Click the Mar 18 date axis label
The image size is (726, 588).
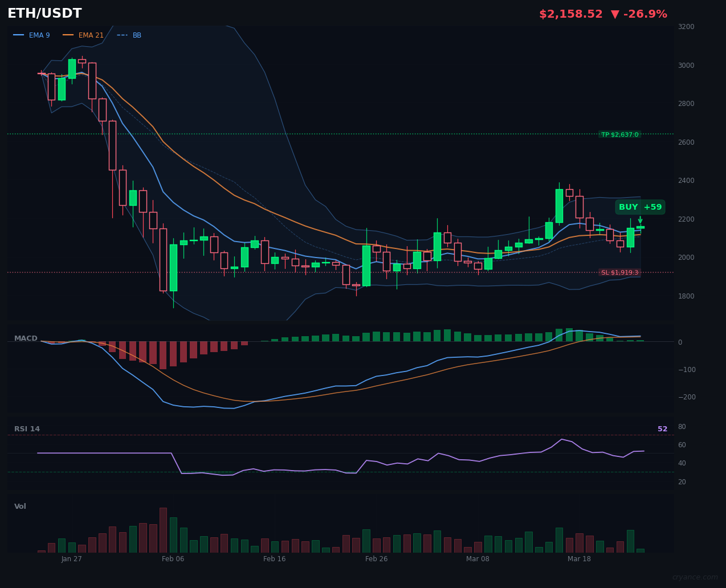pos(579,559)
